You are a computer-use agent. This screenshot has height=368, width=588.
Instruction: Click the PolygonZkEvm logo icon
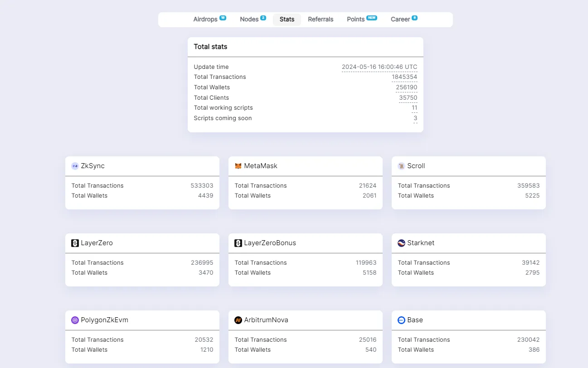point(75,320)
